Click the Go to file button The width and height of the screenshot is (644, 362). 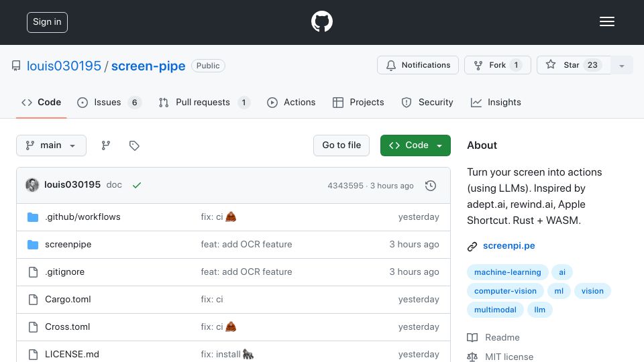[x=341, y=145]
